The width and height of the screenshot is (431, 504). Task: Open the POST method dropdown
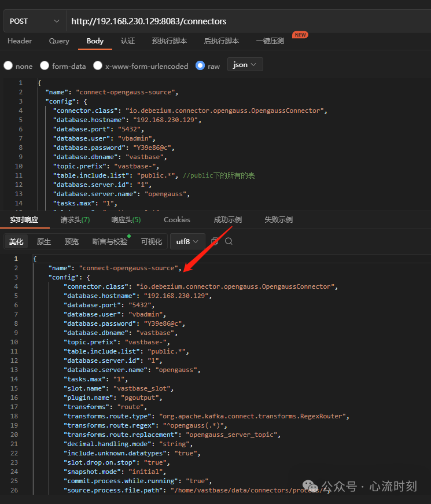pos(35,21)
